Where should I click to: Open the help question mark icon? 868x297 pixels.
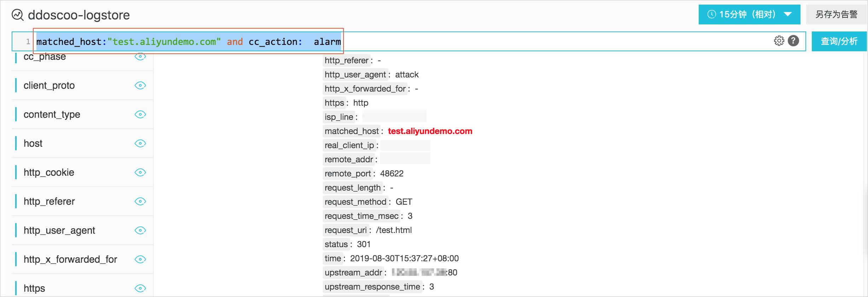[x=793, y=41]
